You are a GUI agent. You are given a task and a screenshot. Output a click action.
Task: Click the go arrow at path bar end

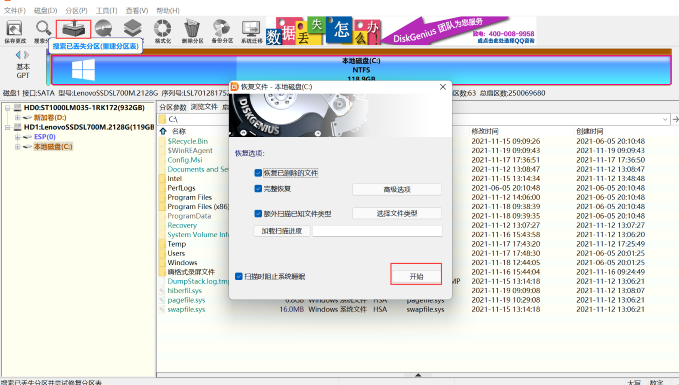[675, 119]
